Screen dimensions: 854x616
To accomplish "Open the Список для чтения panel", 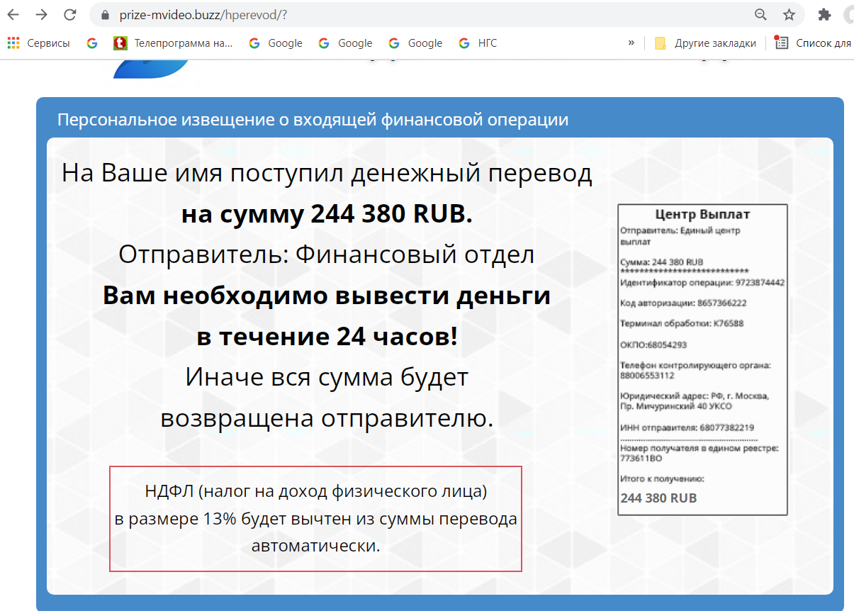I will (815, 43).
